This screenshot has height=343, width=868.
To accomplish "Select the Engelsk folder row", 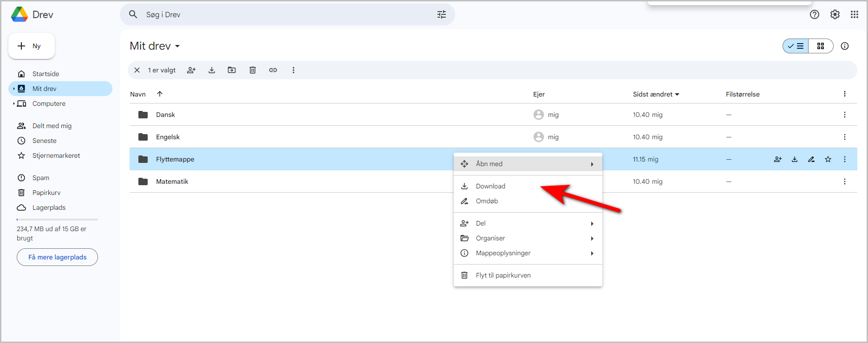I will tap(493, 137).
